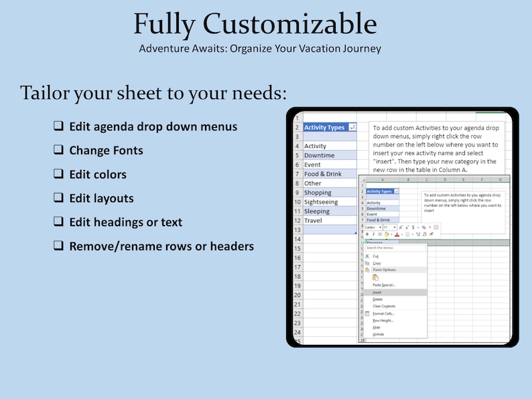
Task: Tick the checkbox beside Remove/rename rows or headers
Action: coord(58,245)
